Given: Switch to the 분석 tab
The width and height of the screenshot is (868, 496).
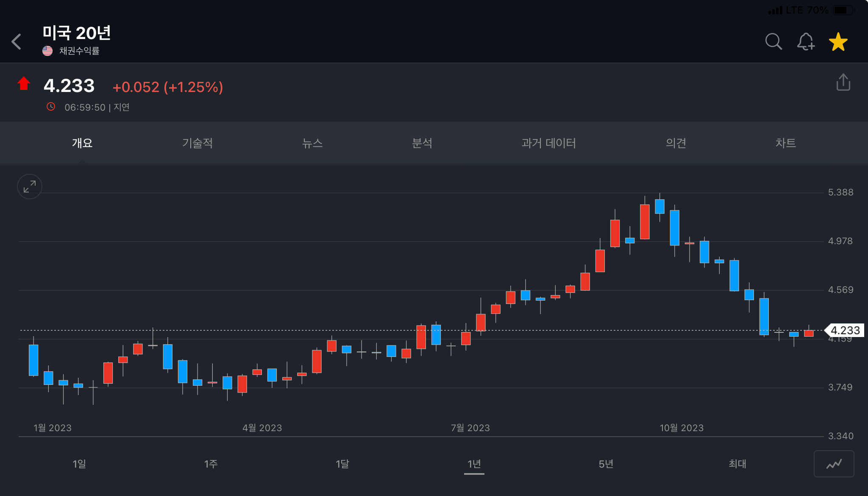Looking at the screenshot, I should (422, 143).
